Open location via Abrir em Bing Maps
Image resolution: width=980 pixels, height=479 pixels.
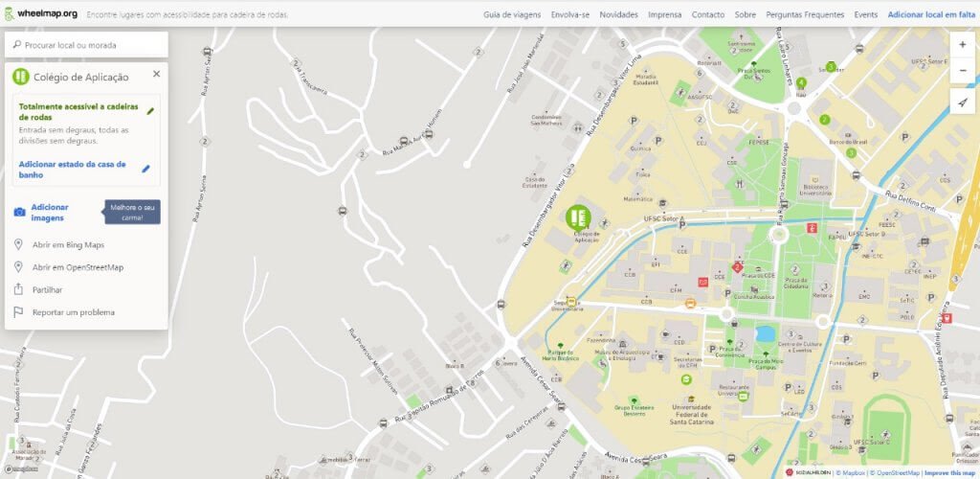(68, 244)
